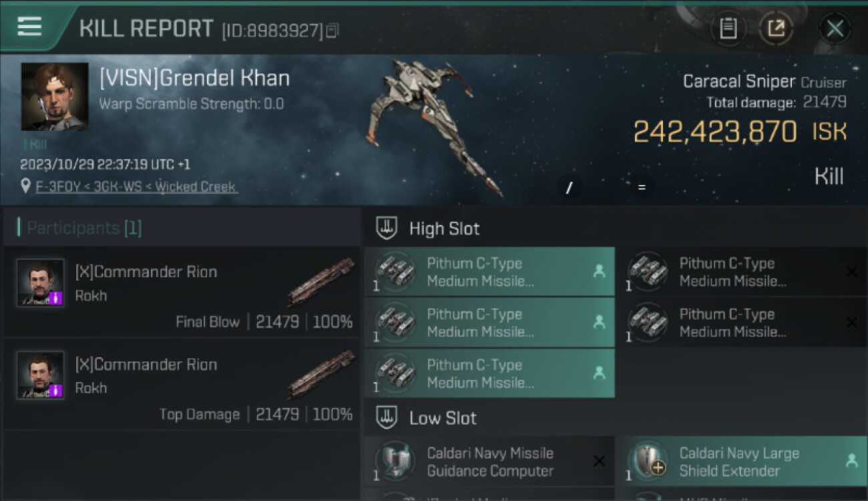The image size is (868, 501).
Task: Tap the share kill report icon
Action: click(776, 29)
